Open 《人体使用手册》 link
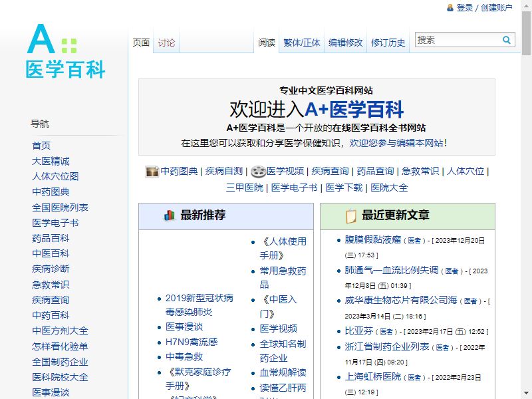Image resolution: width=532 pixels, height=399 pixels. [283, 248]
